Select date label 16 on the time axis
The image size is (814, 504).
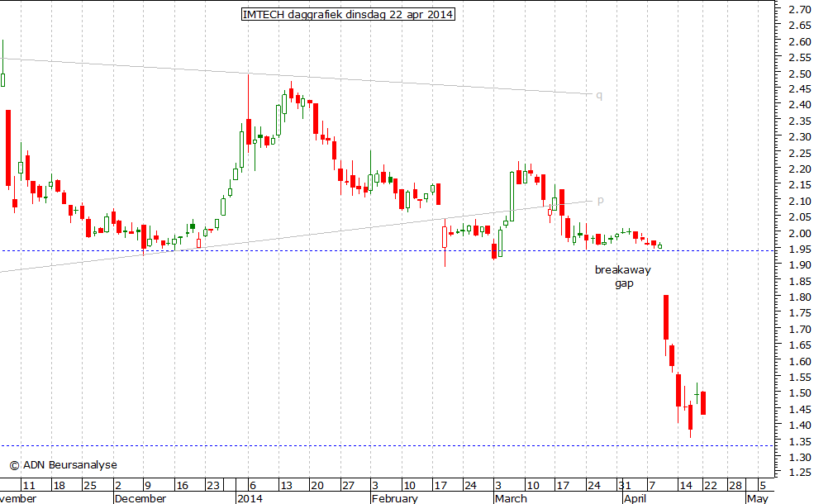point(182,485)
